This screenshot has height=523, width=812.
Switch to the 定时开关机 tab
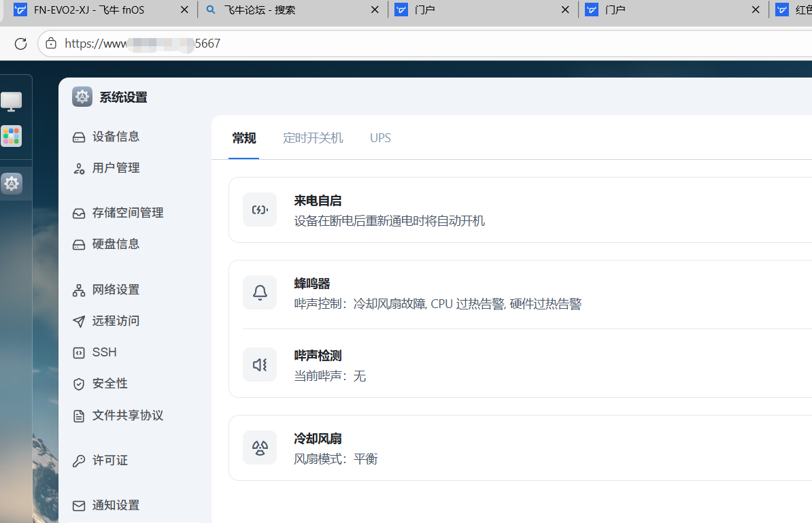point(312,137)
